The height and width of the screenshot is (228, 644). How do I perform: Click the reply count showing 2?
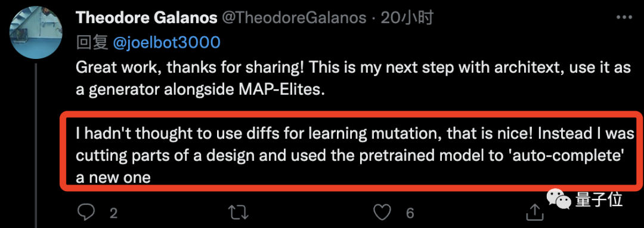tap(114, 213)
